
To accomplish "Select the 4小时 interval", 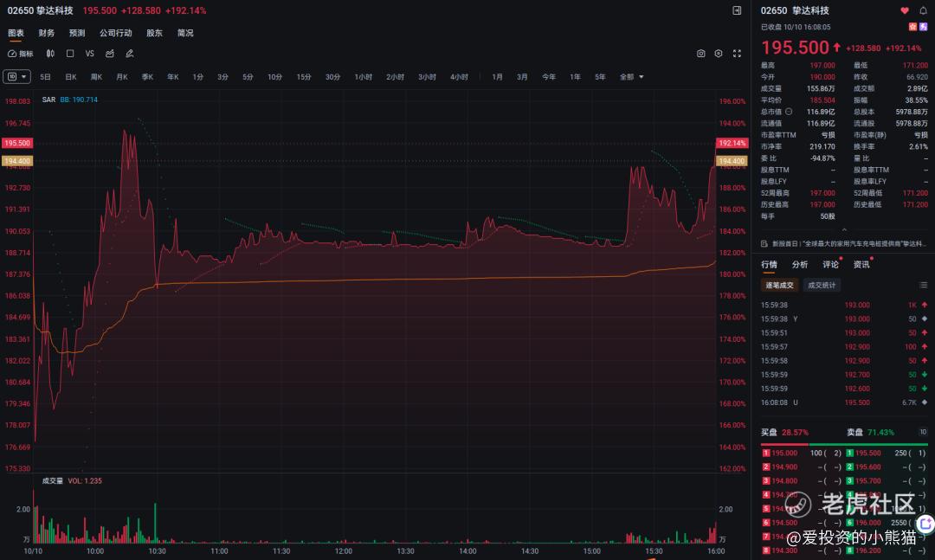I will point(459,77).
